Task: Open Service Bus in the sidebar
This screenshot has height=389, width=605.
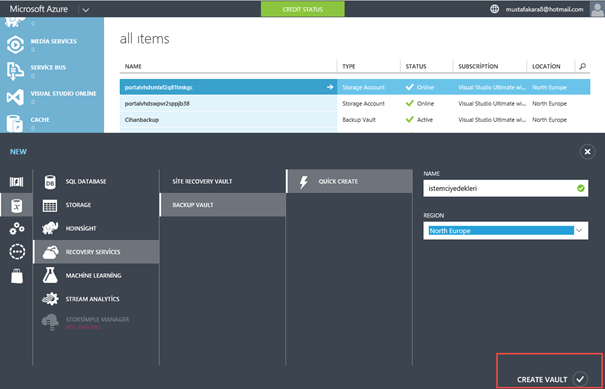Action: tap(52, 71)
